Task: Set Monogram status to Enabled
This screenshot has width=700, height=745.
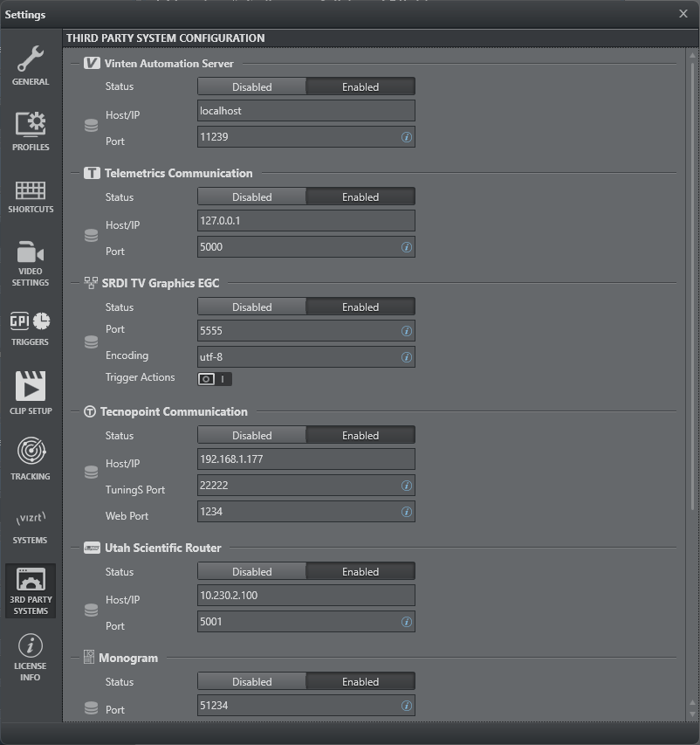Action: click(x=360, y=681)
